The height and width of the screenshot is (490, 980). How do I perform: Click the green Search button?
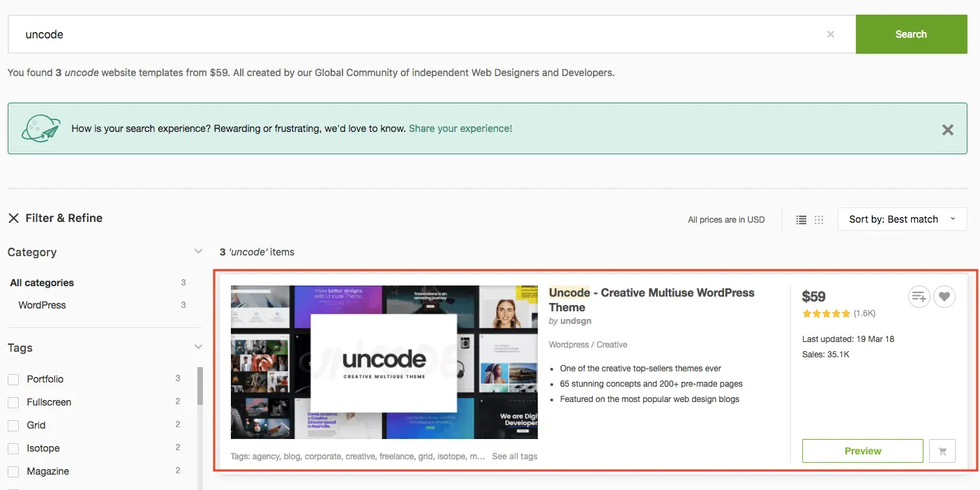tap(911, 34)
